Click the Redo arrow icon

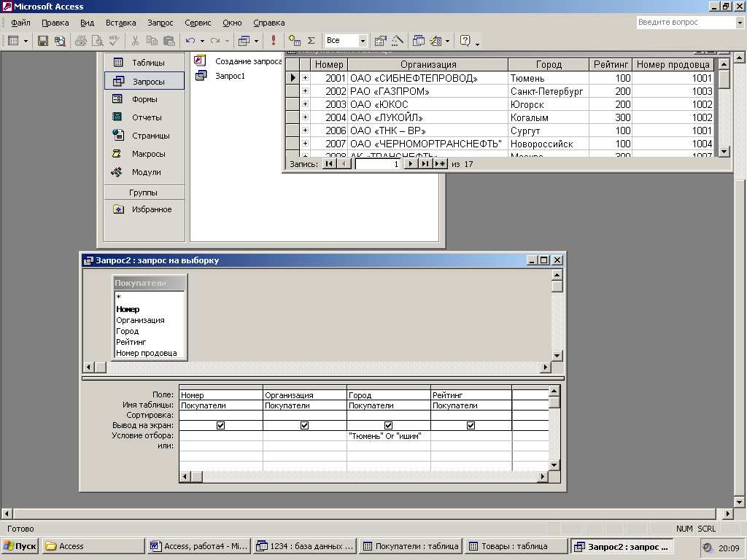tap(215, 41)
